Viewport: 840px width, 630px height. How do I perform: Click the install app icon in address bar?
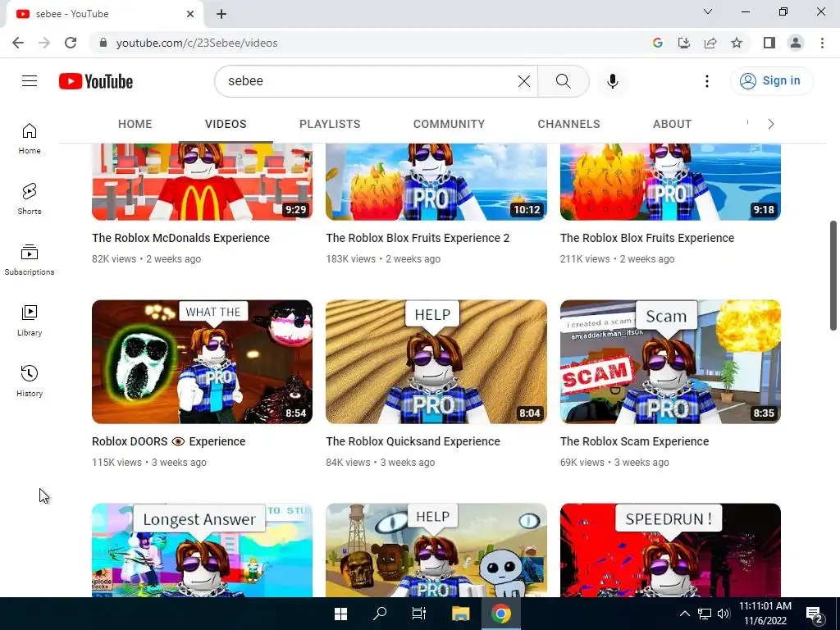point(684,43)
